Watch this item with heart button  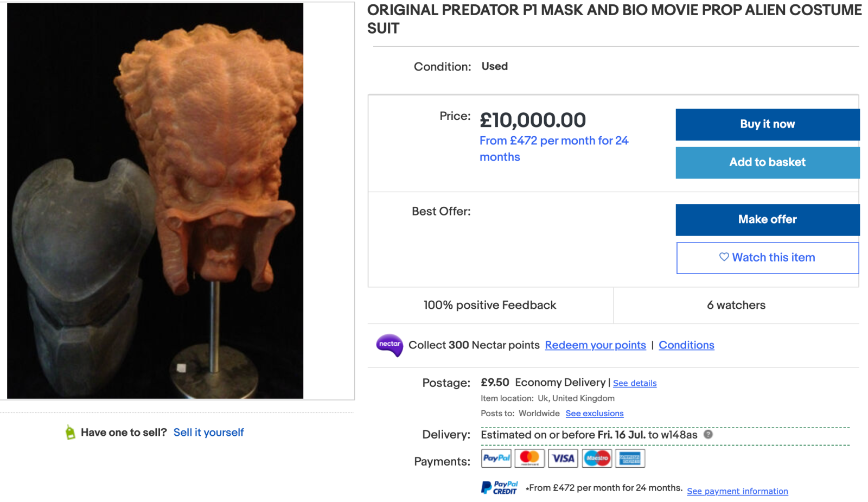(x=767, y=258)
